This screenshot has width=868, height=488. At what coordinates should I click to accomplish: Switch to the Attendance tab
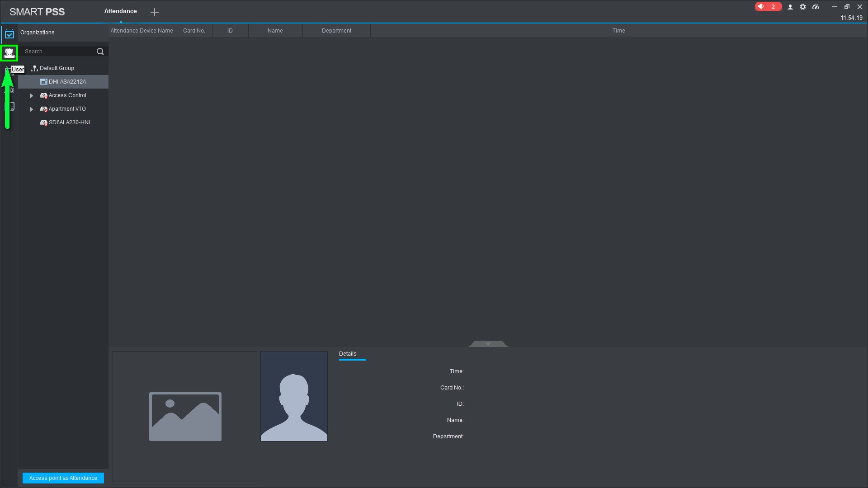(120, 11)
